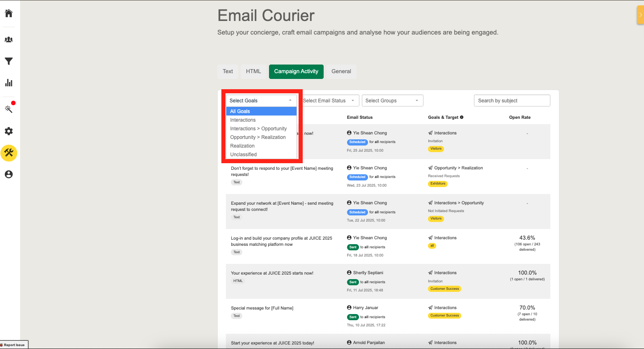
Task: Go to Home from the sidebar
Action: tap(9, 13)
